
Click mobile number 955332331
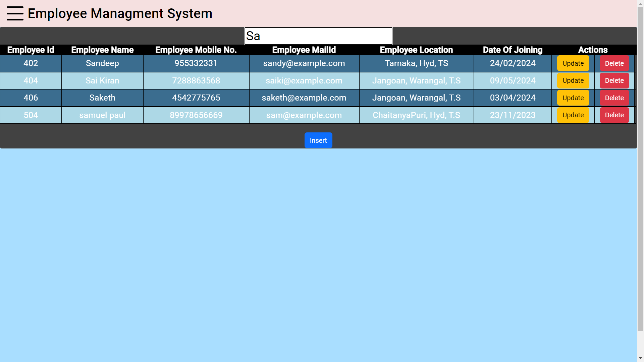coord(196,63)
